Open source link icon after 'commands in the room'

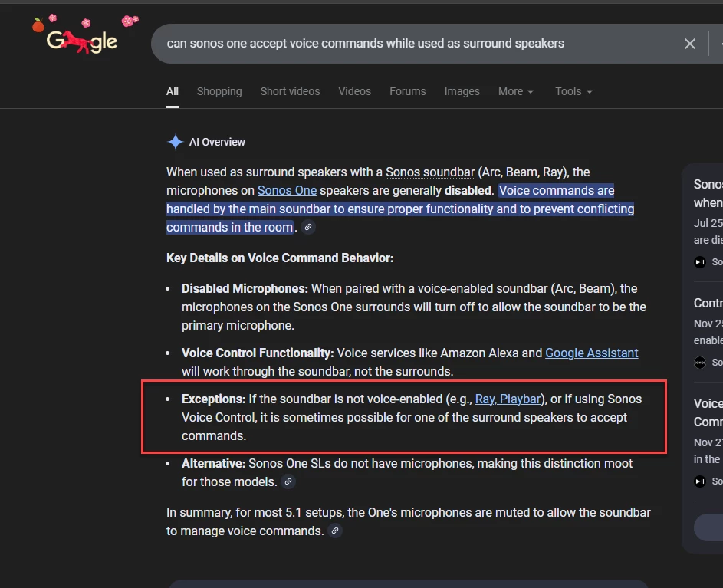coord(308,227)
